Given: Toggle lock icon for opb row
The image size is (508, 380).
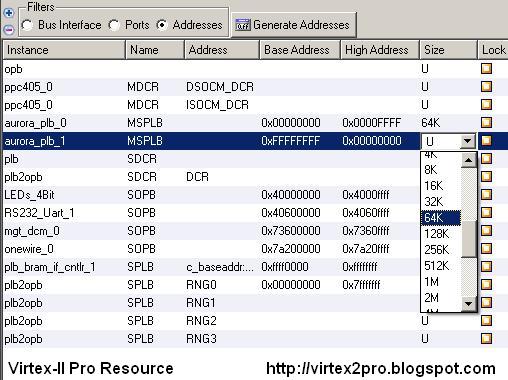Looking at the screenshot, I should [486, 69].
